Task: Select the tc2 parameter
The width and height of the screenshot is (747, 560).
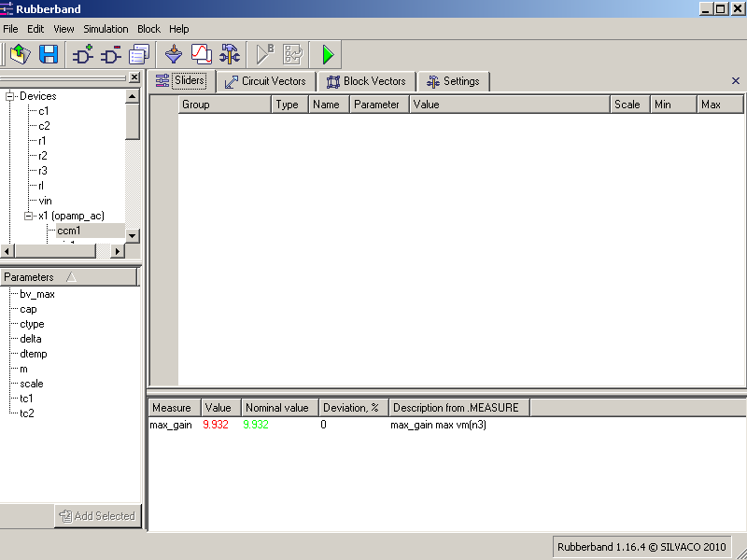Action: (27, 413)
